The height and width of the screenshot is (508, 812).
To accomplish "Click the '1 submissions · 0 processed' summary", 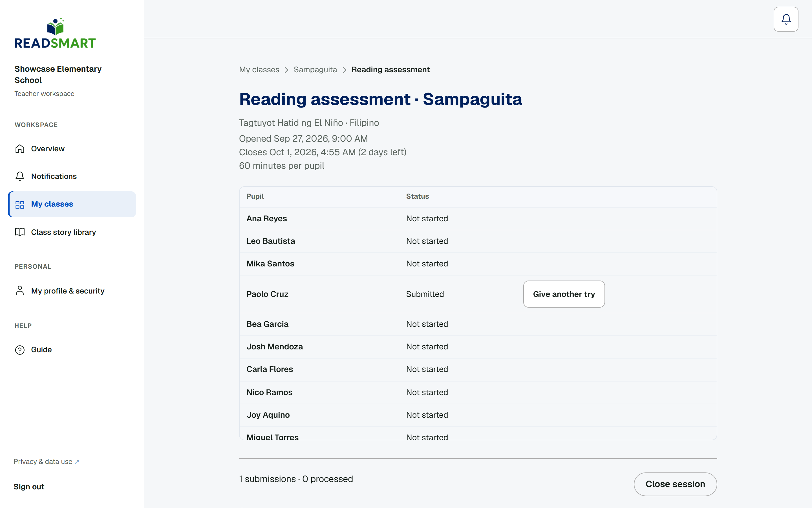I will coord(296,479).
